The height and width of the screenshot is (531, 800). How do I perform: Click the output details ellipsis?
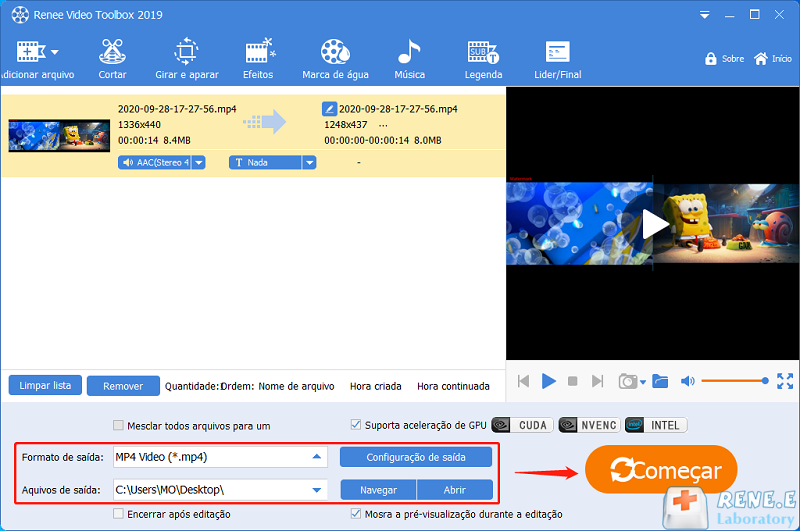point(383,125)
